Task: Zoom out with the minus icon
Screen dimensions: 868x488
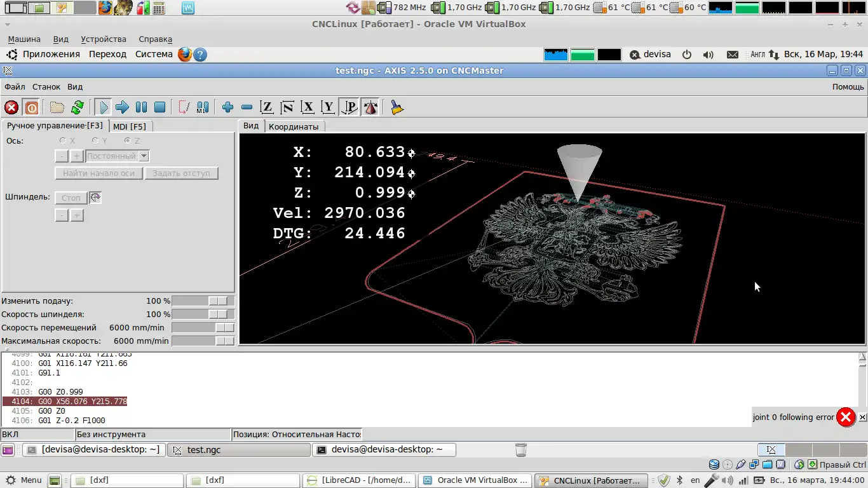Action: tap(247, 107)
